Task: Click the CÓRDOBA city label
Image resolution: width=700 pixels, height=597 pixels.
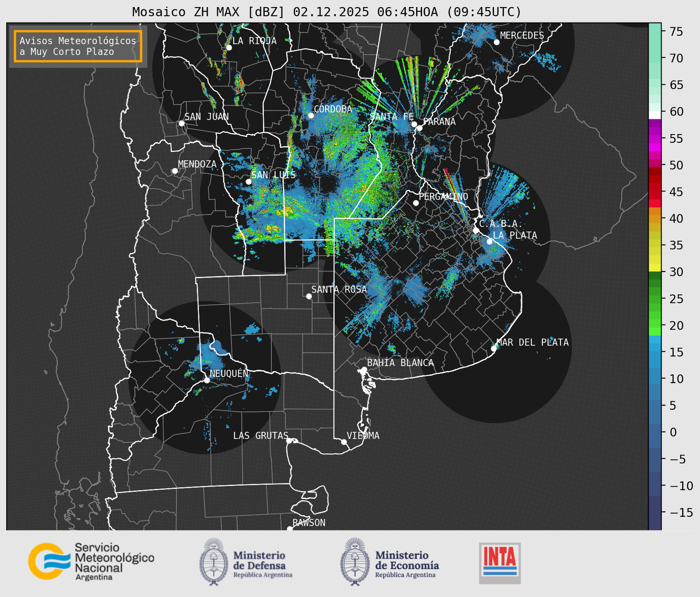Action: click(x=333, y=109)
